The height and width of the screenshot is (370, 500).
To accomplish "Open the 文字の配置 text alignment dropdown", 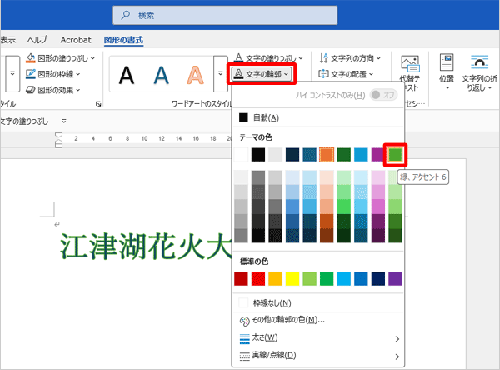I will pyautogui.click(x=346, y=74).
